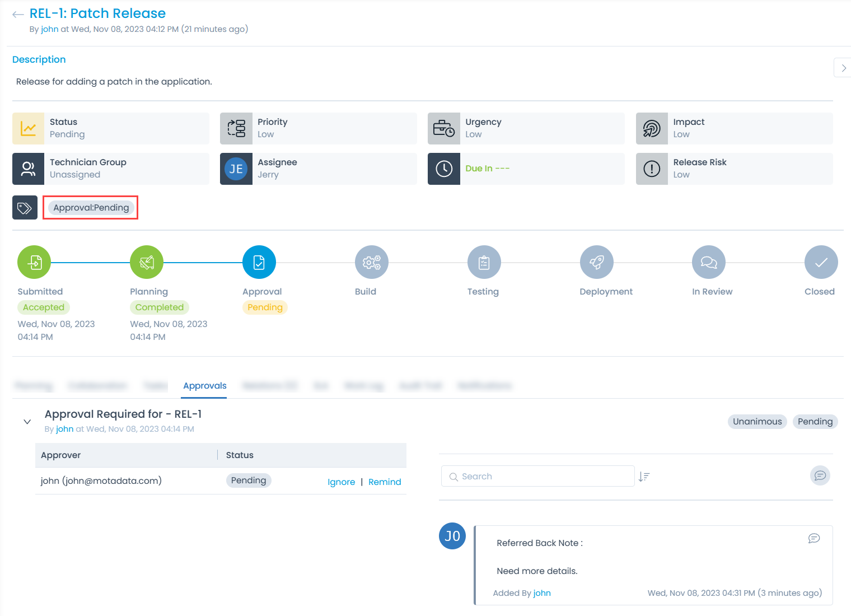Click the Priority hierarchy icon
Screen dimensions: 851x616
(236, 128)
